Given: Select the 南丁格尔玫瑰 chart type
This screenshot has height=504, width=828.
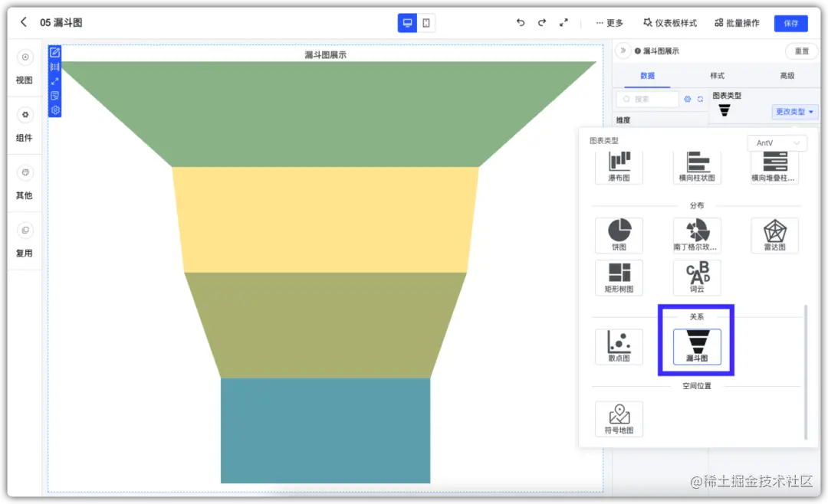Looking at the screenshot, I should point(697,235).
